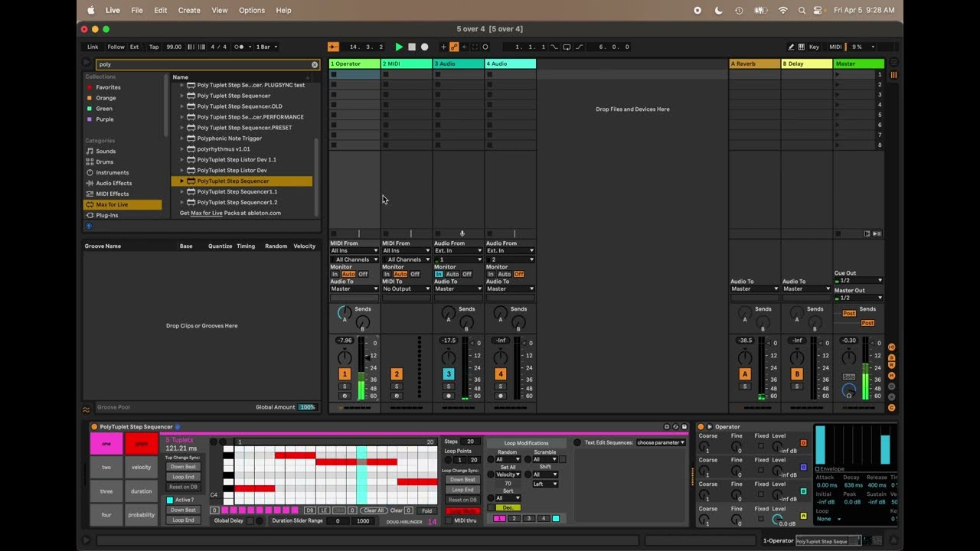Screen dimensions: 980x551
Task: Select the probability page button
Action: point(142,515)
